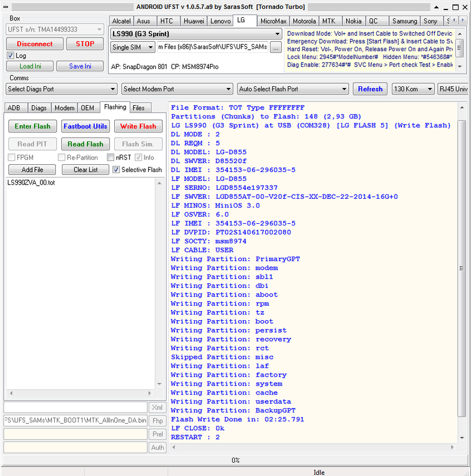Switch to the Samsung brand tab
The height and width of the screenshot is (476, 471).
point(404,21)
